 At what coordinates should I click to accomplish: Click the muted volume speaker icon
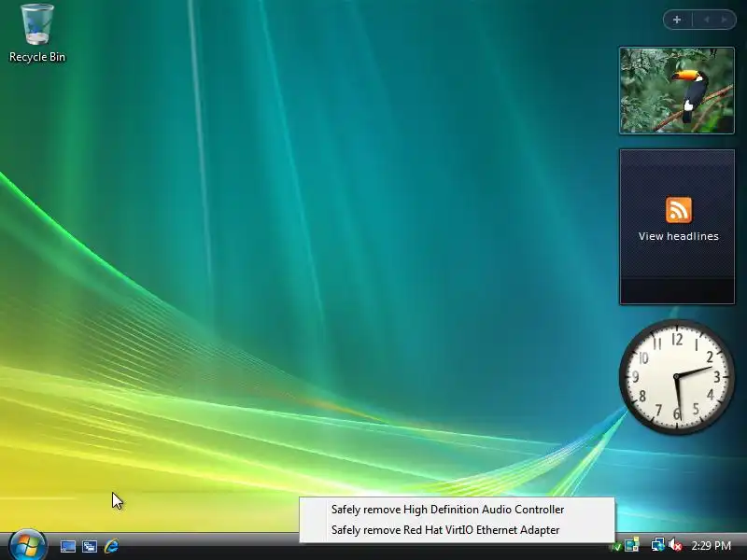674,545
